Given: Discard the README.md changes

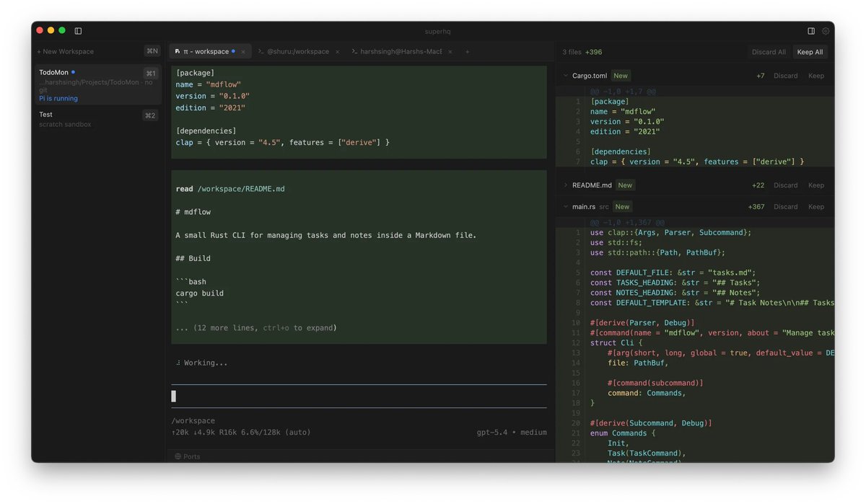Looking at the screenshot, I should coord(786,185).
